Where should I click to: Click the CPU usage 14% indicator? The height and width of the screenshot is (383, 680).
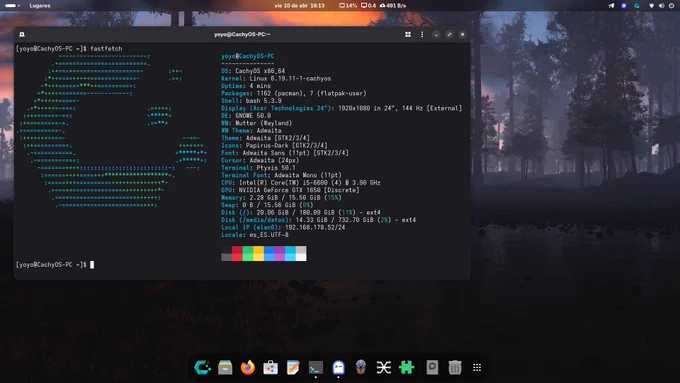pos(348,6)
